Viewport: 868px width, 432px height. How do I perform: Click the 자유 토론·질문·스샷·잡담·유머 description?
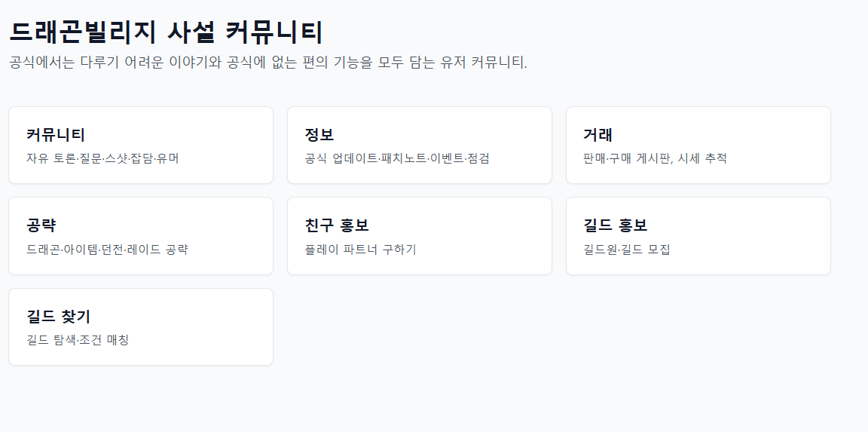click(102, 158)
